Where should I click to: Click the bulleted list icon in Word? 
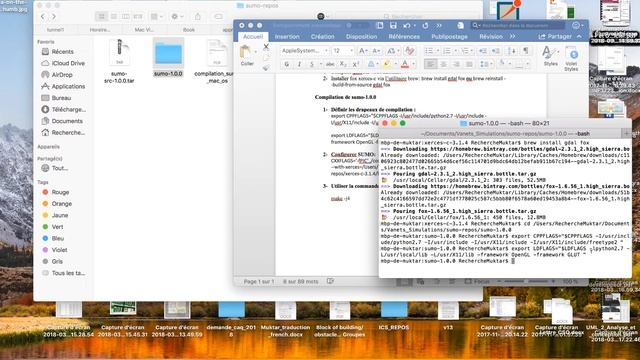[x=430, y=51]
